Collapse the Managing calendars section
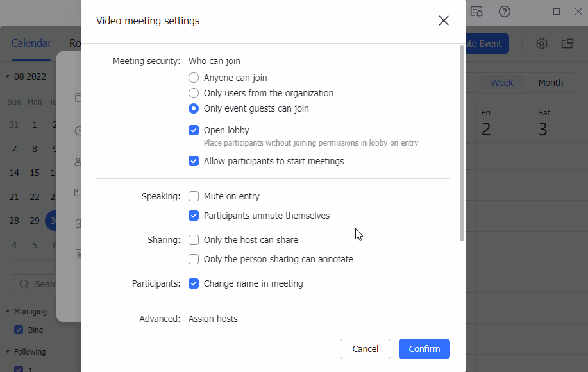This screenshot has height=372, width=588. pos(8,312)
